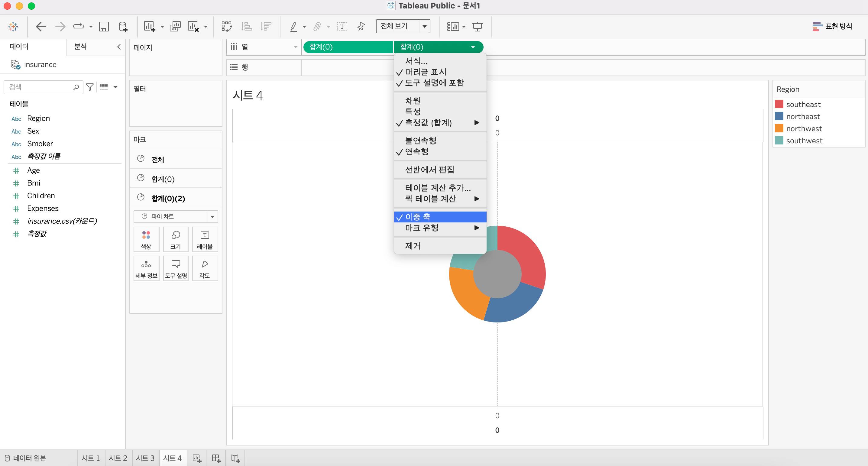Click the undo back arrow icon
The width and height of the screenshot is (868, 466).
click(x=41, y=26)
